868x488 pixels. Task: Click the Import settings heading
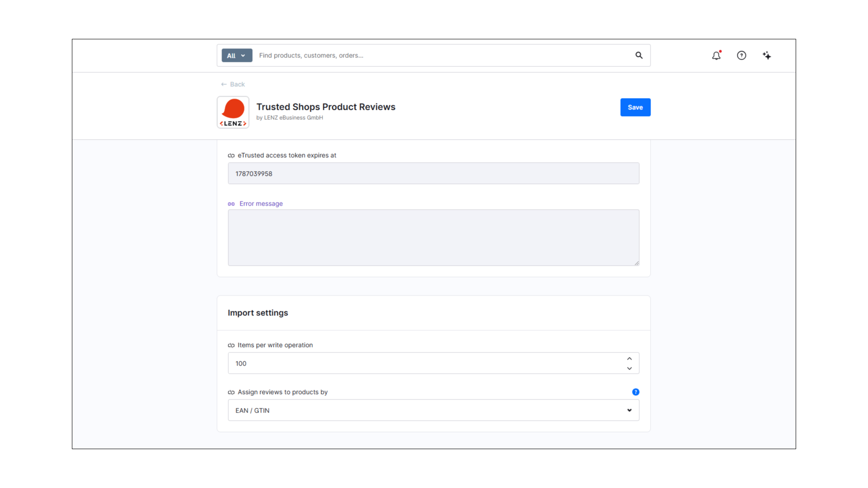coord(258,313)
